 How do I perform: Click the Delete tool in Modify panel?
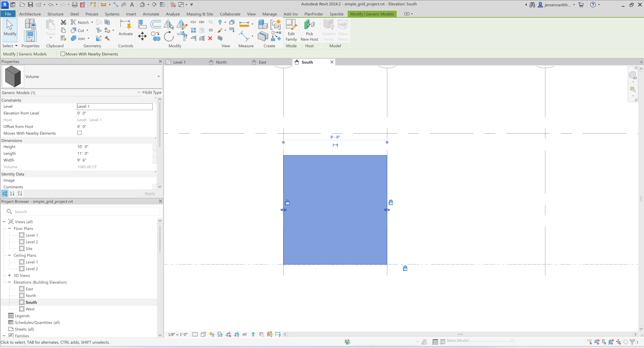(x=210, y=38)
